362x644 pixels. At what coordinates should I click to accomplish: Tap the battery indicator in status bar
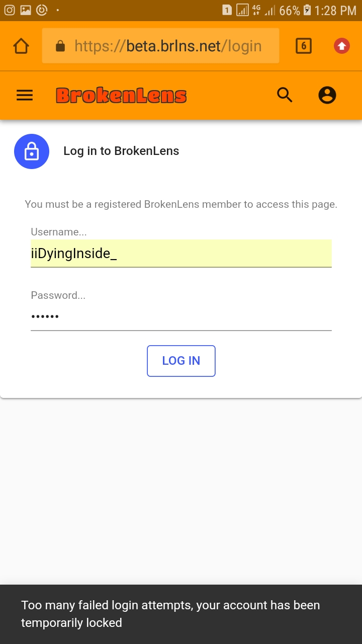point(307,10)
